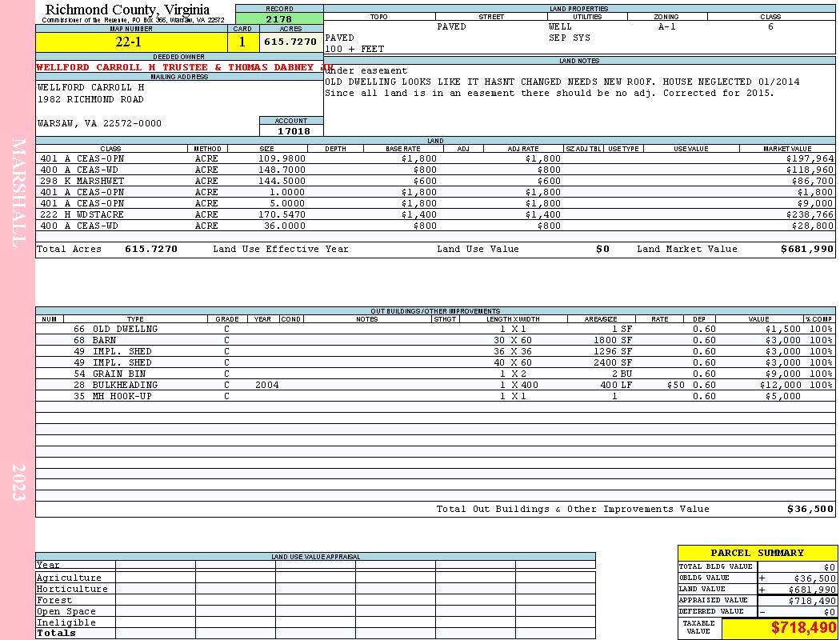Click the OBLDG VALUE amount $36,500 in summary
Screen dimensions: 840x640
click(814, 578)
